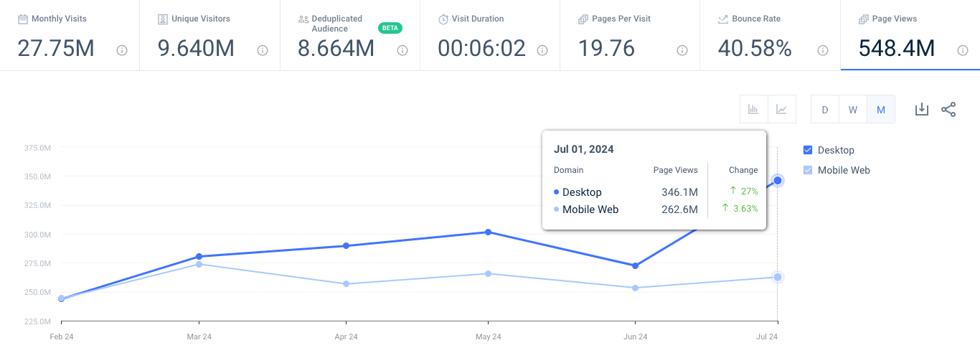Select the Visit Duration metric tab
This screenshot has height=358, width=980.
pos(490,35)
